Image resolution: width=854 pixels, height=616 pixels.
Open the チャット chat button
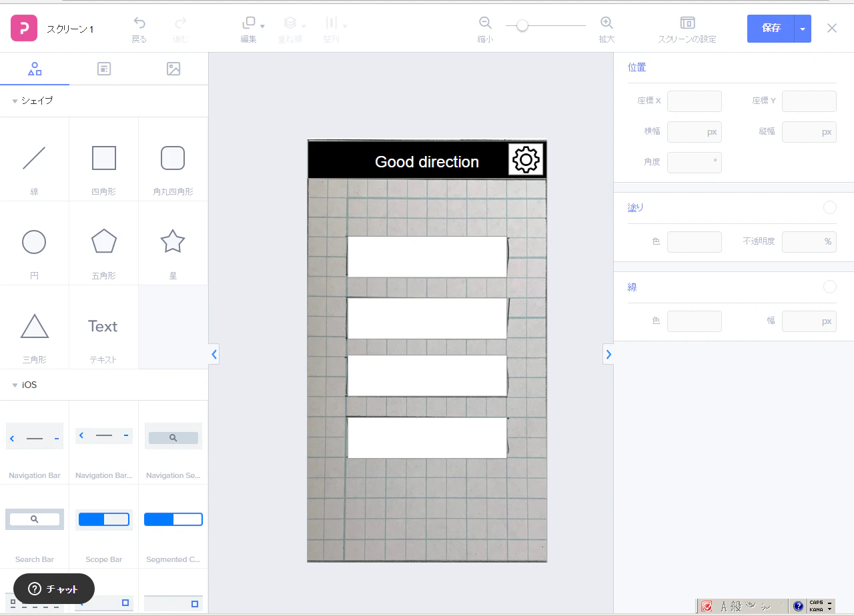[x=54, y=589]
